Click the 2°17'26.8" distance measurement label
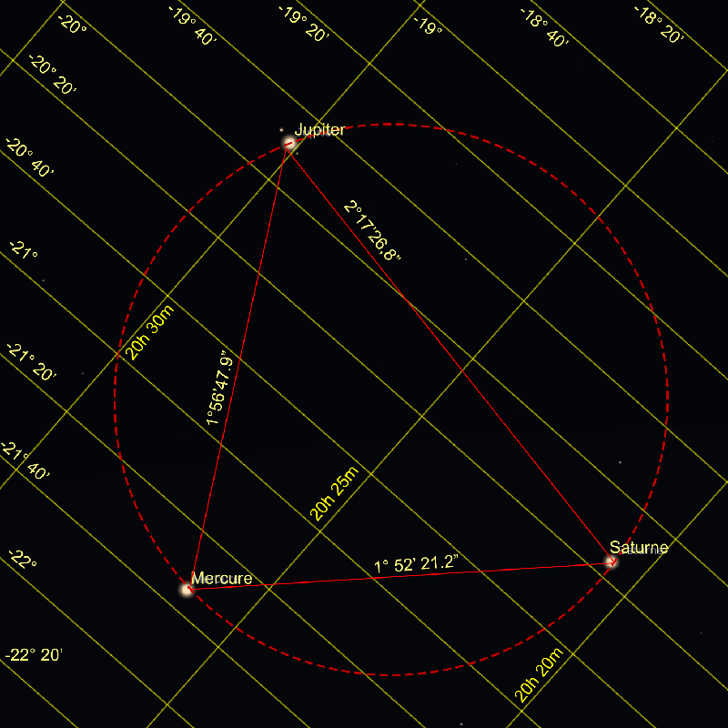Screen dimensions: 728x728 (372, 230)
